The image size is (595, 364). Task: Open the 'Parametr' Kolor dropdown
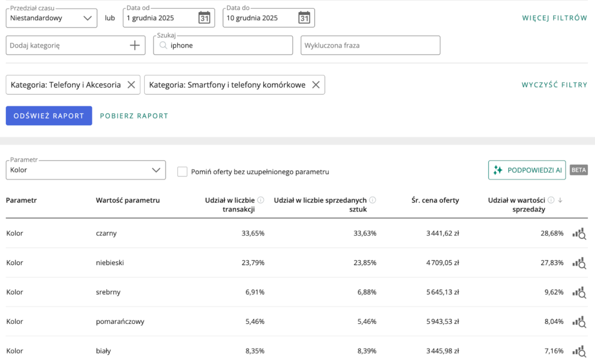click(85, 170)
